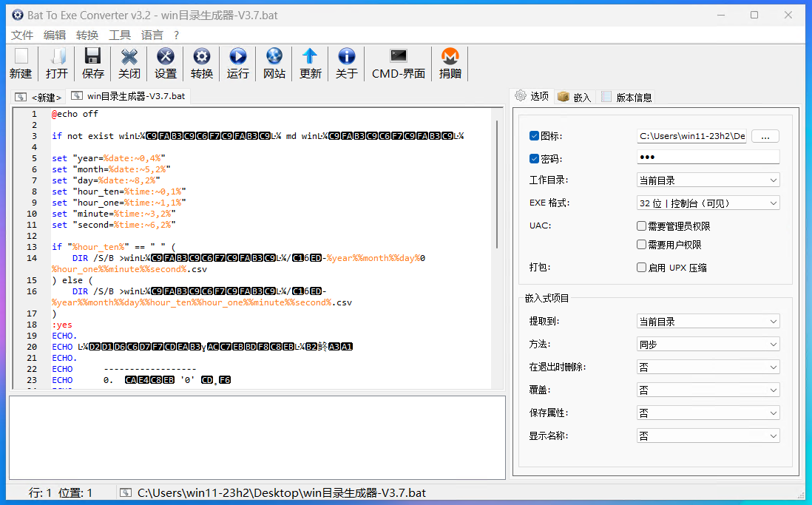Viewport: 812px width, 505px height.
Task: Click the '位置: 1' status bar entry
Action: [x=75, y=492]
